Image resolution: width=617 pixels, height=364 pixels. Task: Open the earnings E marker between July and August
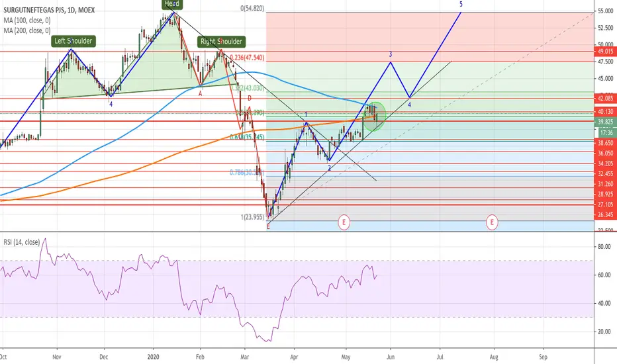click(492, 222)
